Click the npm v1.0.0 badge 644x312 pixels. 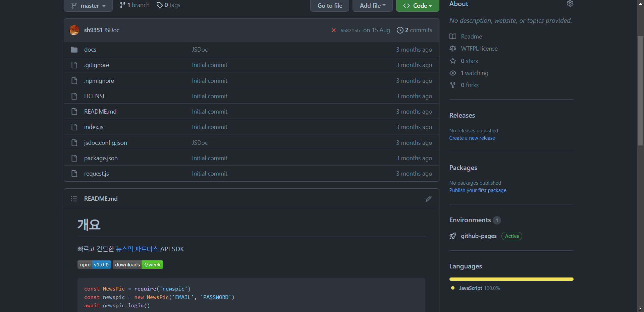point(94,265)
